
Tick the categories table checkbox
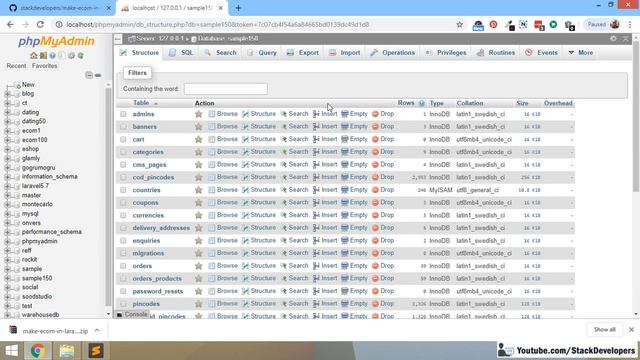point(123,152)
